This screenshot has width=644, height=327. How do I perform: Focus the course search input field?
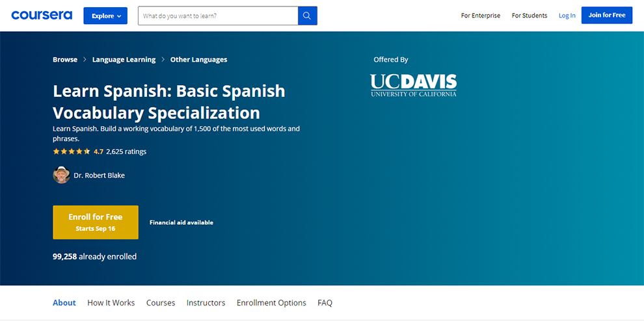click(x=218, y=16)
